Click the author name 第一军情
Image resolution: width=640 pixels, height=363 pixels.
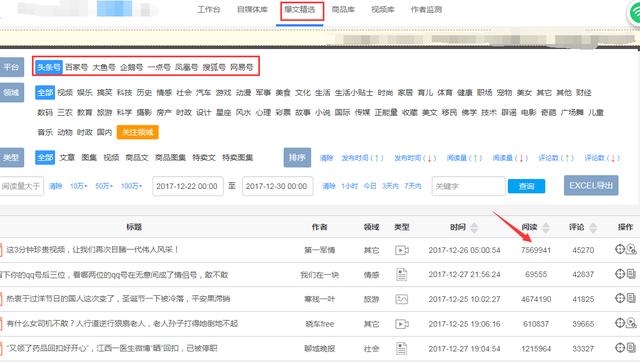tap(319, 250)
